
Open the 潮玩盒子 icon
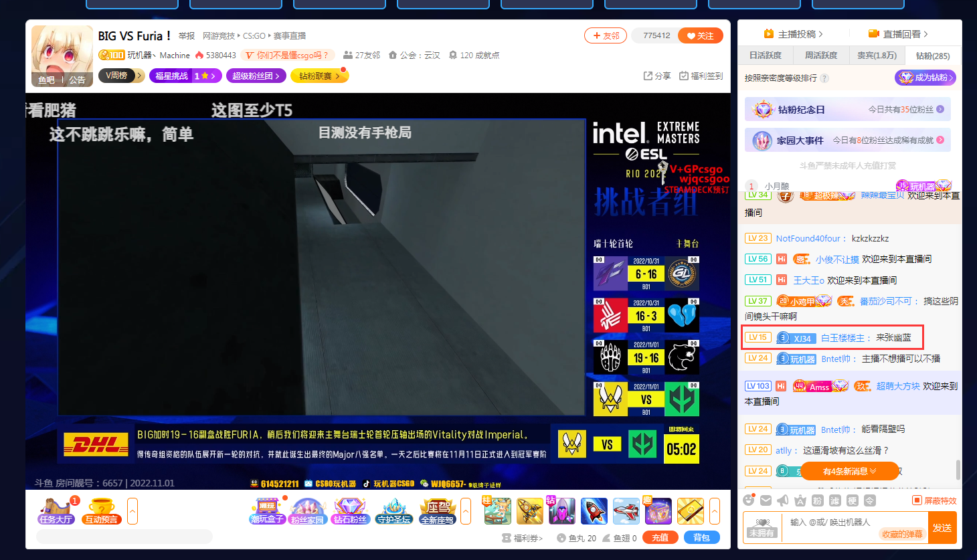(268, 510)
